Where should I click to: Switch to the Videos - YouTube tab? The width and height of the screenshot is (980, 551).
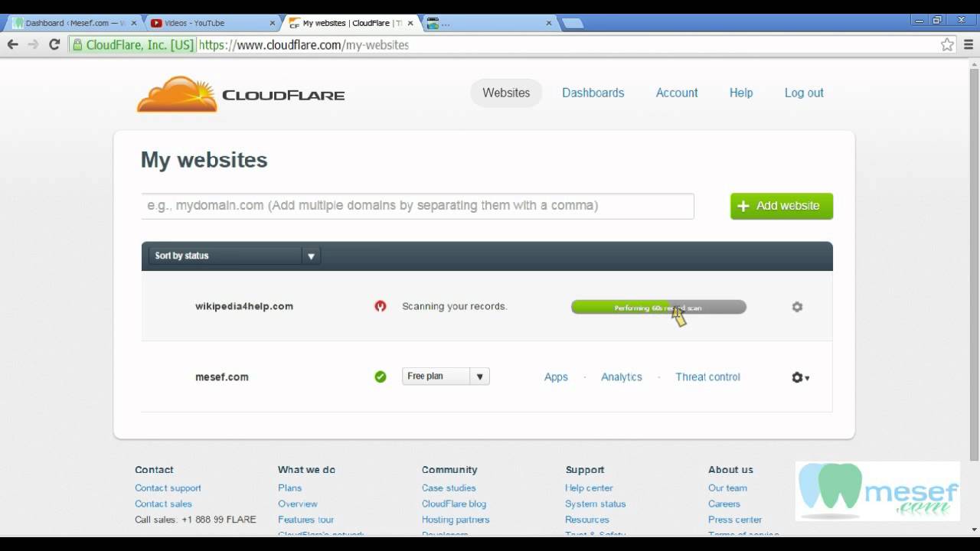pyautogui.click(x=211, y=23)
